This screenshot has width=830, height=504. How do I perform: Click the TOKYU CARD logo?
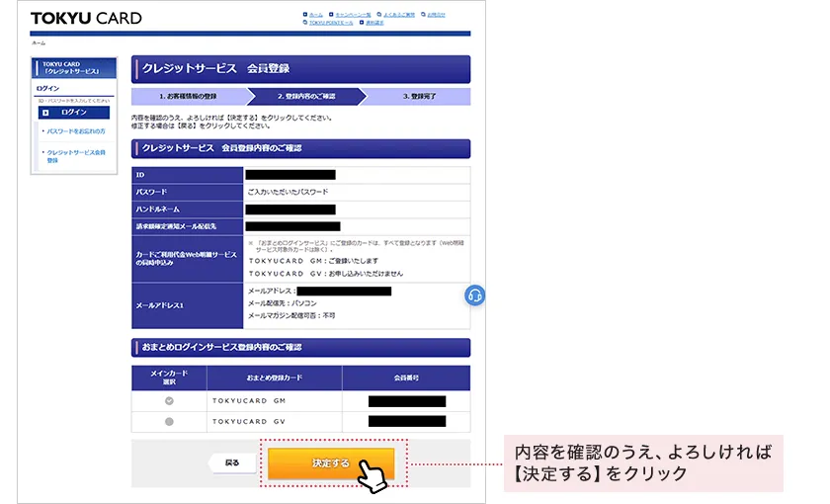[86, 18]
